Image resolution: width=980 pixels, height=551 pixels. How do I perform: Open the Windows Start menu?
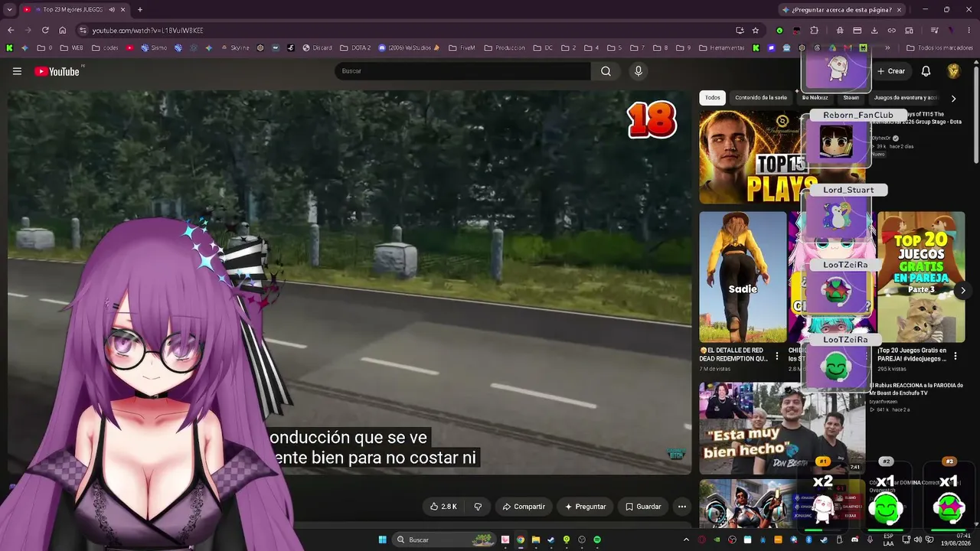[382, 540]
